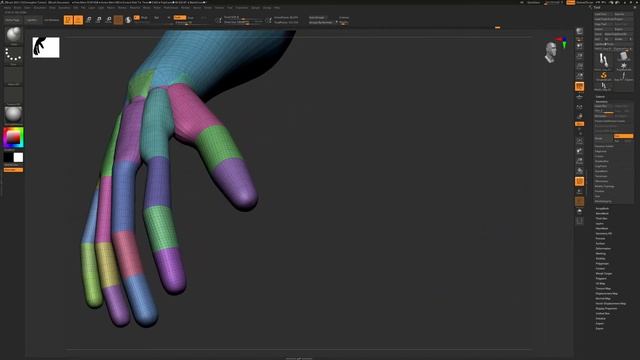
Task: Open the material sphere selector
Action: pyautogui.click(x=13, y=115)
